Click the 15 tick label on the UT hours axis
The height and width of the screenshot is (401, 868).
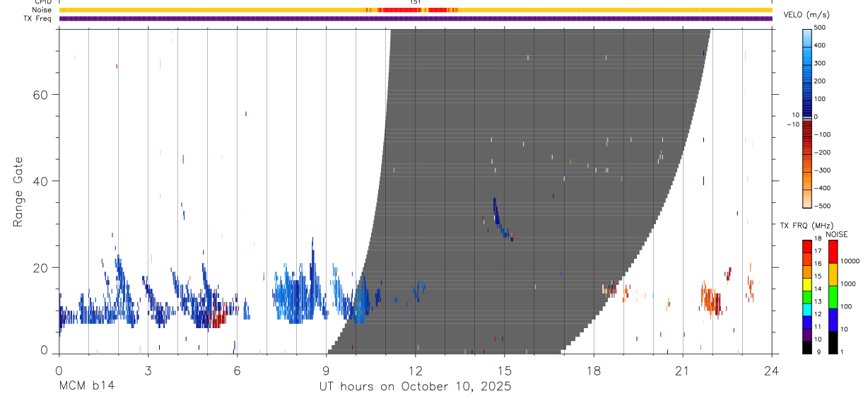tap(505, 371)
